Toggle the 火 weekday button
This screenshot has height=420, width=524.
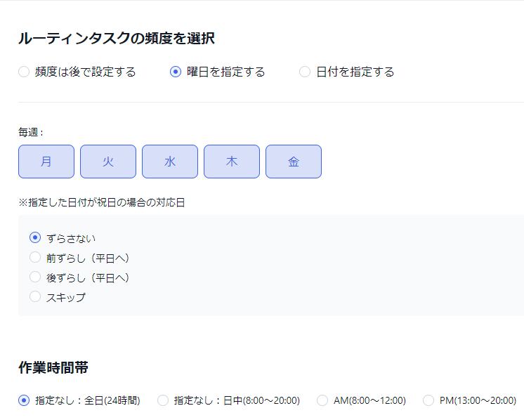coord(108,162)
